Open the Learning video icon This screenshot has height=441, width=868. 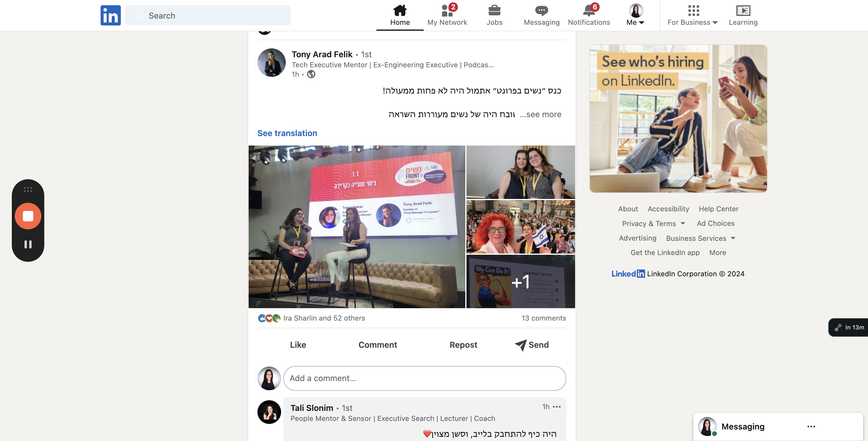coord(743,11)
